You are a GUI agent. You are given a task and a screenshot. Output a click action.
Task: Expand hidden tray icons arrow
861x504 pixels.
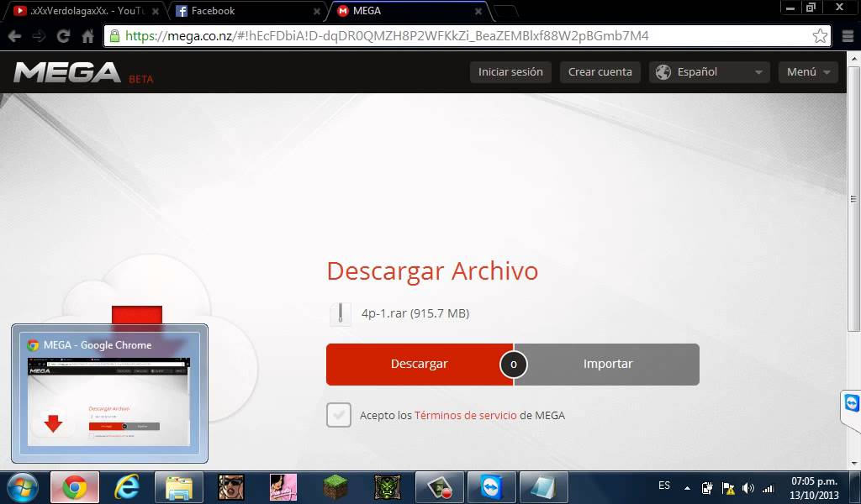point(687,487)
